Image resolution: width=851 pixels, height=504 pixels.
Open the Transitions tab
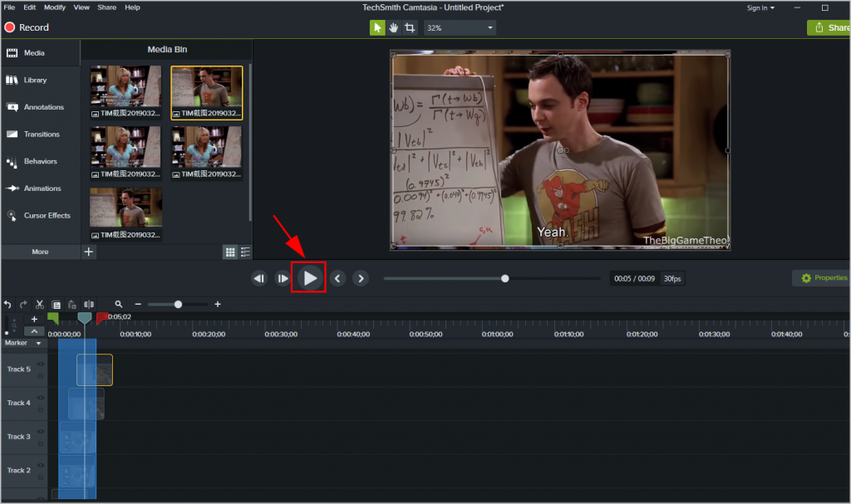click(x=40, y=134)
